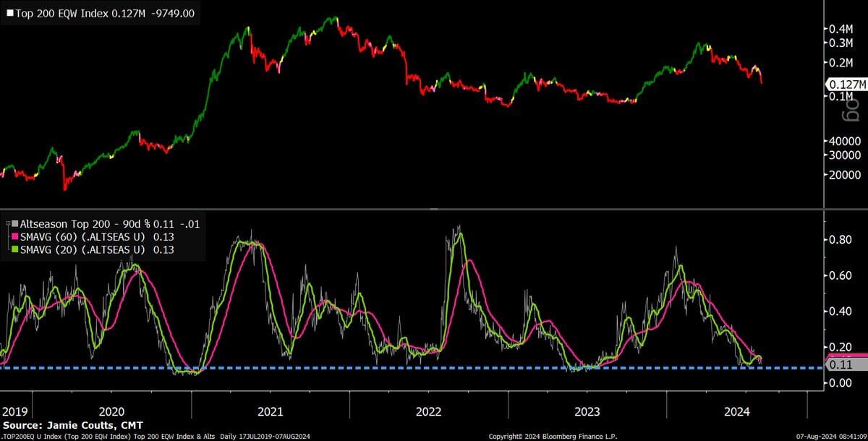Click the 0.127M current price tag on axis
Screen dimensions: 868x441
846,85
